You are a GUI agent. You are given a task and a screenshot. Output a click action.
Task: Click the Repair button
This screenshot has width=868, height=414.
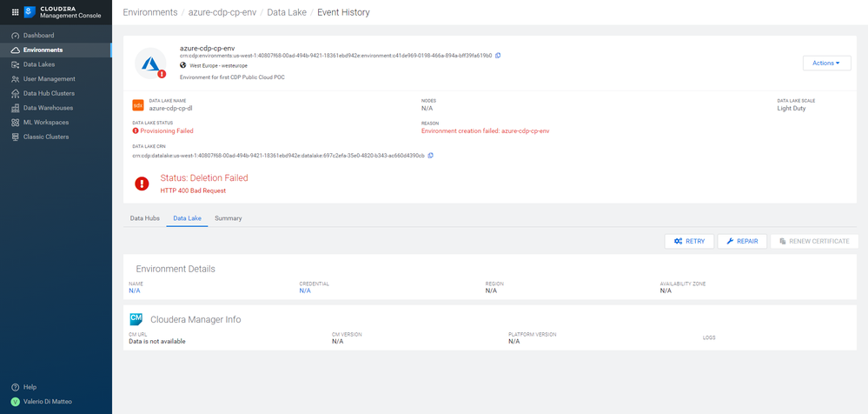(x=742, y=241)
